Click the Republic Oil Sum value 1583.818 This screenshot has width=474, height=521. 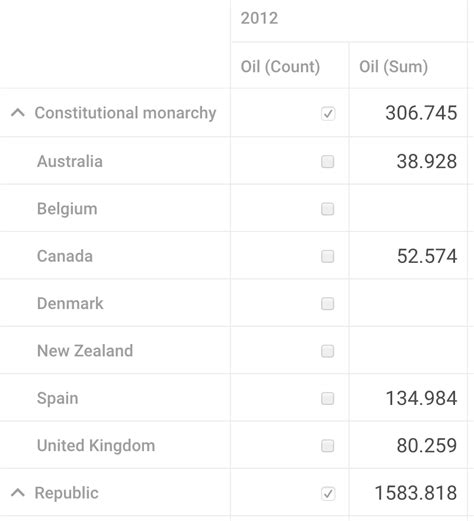416,493
